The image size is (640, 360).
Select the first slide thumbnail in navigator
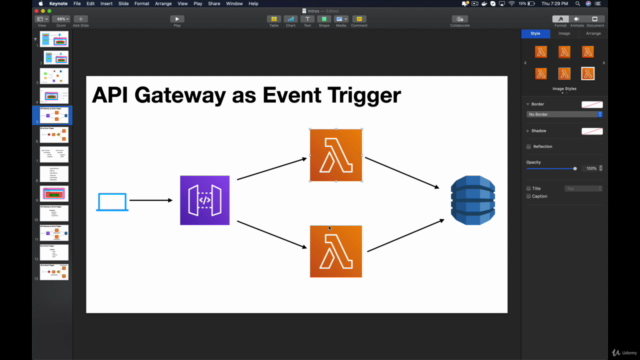click(54, 39)
